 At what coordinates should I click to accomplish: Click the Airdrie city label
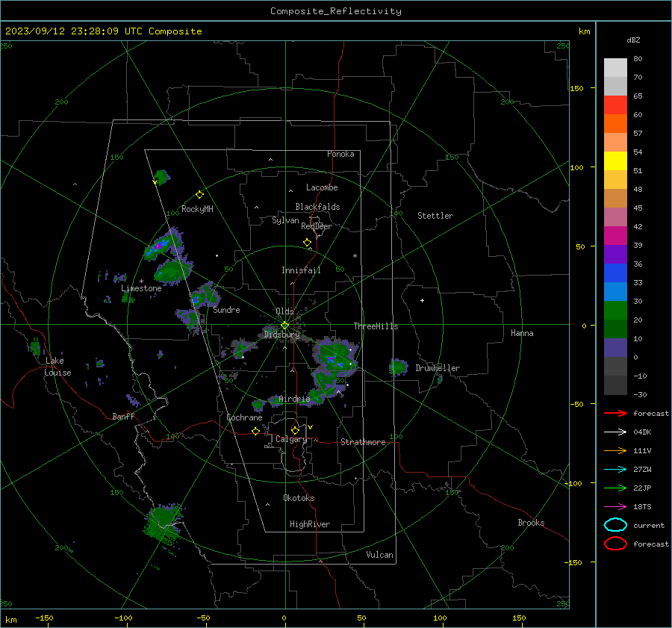coord(294,399)
